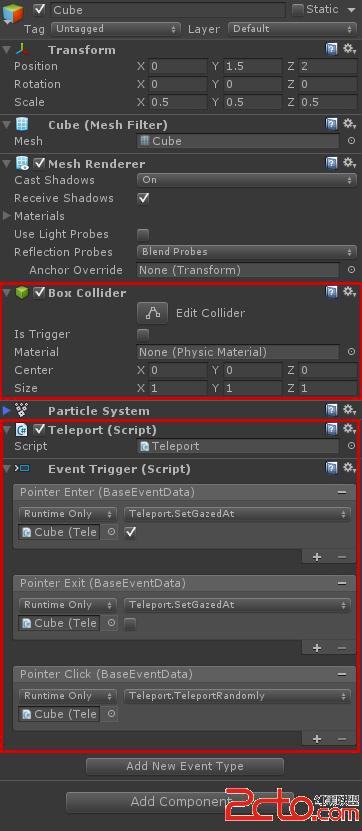The image size is (362, 831).
Task: Click the Position Y input field
Action: tap(253, 66)
